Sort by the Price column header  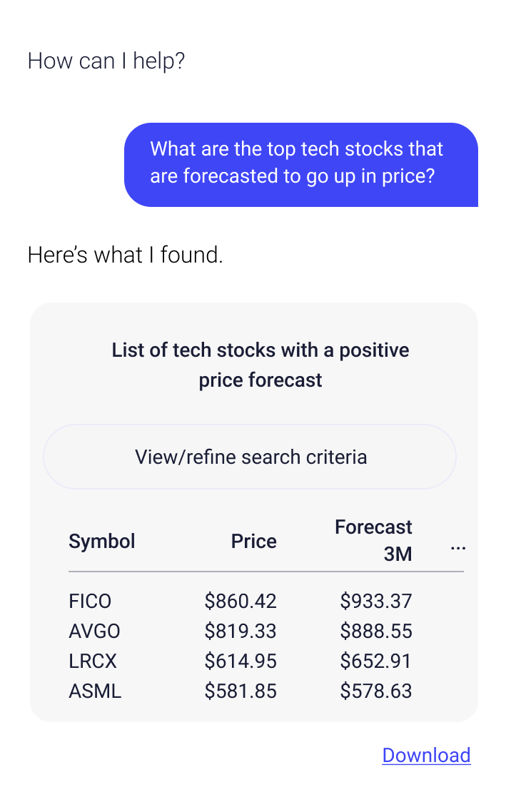253,541
